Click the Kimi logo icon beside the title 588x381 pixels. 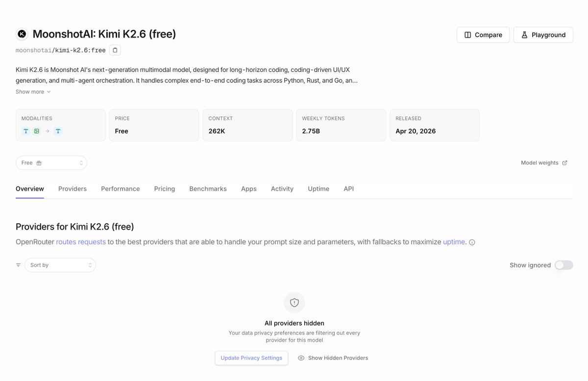[x=22, y=34]
